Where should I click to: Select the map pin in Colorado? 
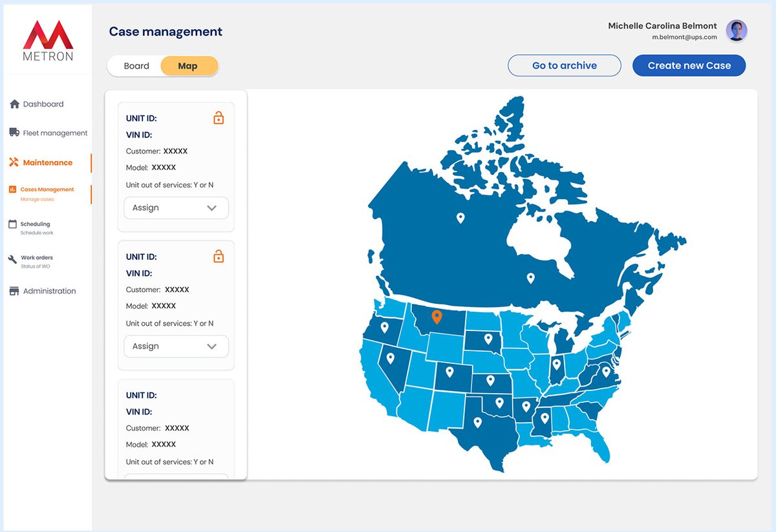click(x=449, y=372)
